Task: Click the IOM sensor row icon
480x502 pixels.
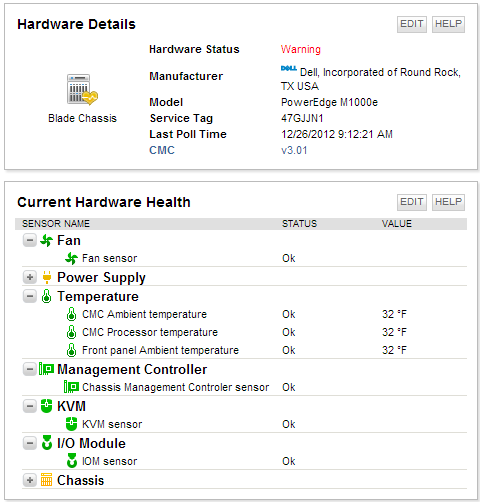Action: [x=72, y=461]
